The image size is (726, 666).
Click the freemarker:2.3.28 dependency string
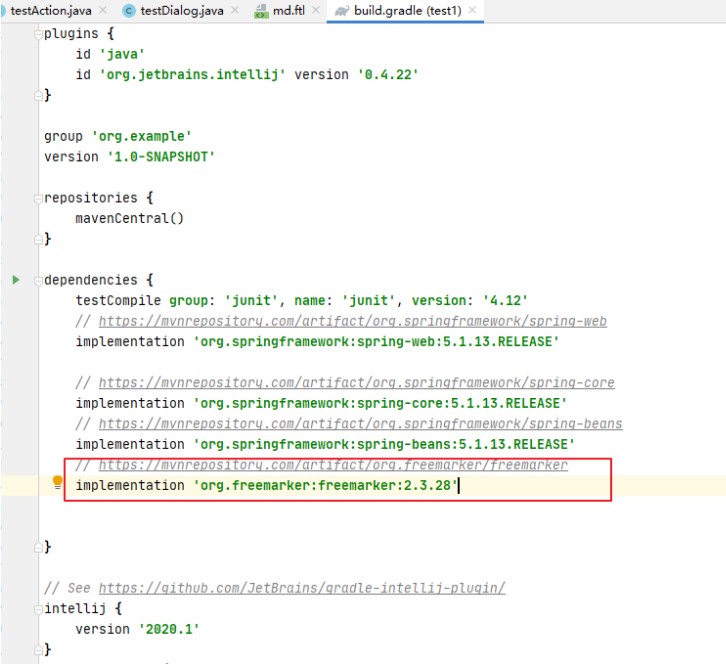pyautogui.click(x=325, y=485)
